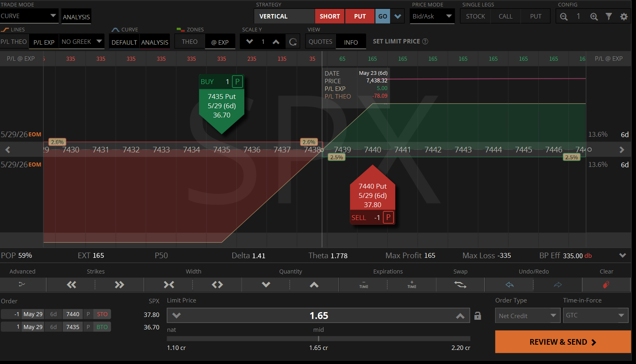Viewport: 636px width, 364px height.
Task: Move expiration earlier with minus TIME
Action: click(363, 285)
